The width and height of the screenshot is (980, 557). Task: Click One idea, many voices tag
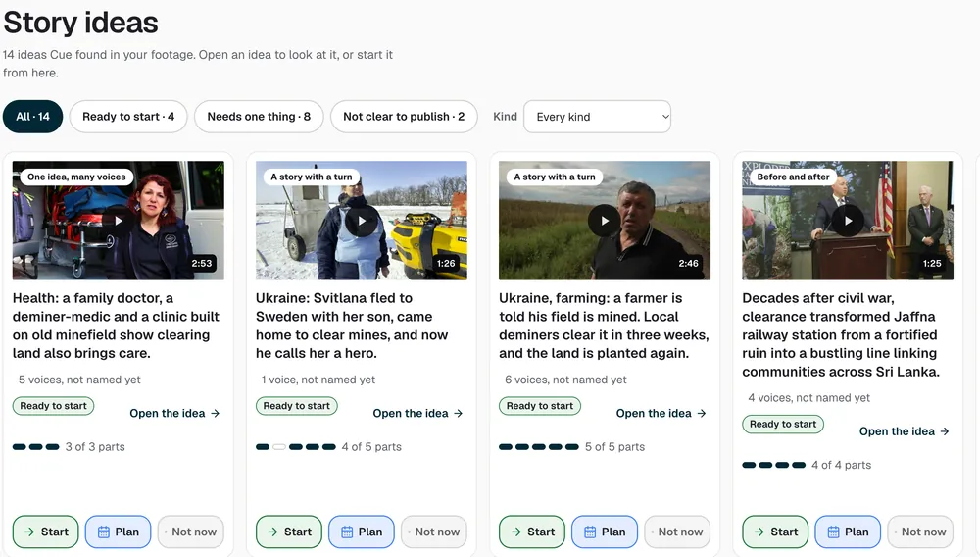point(76,177)
